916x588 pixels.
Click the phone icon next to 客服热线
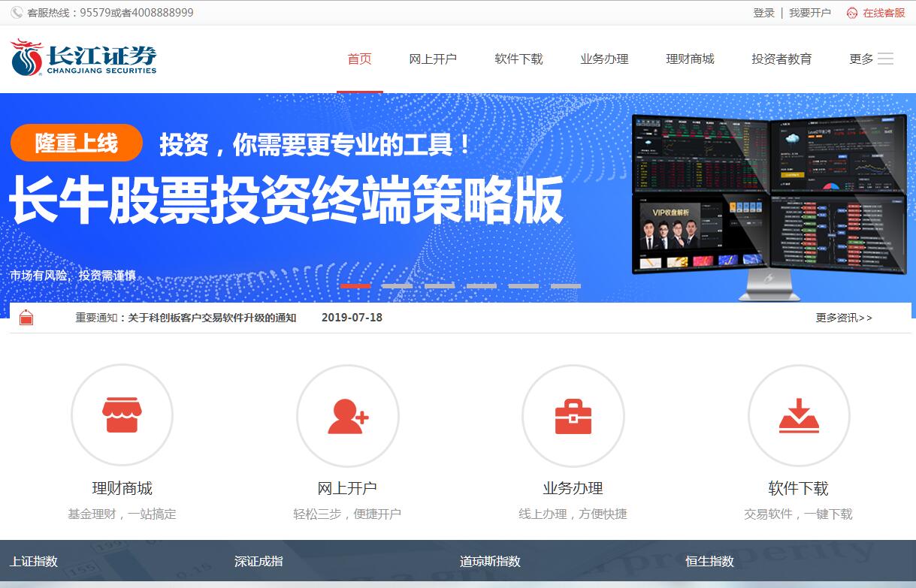(17, 13)
